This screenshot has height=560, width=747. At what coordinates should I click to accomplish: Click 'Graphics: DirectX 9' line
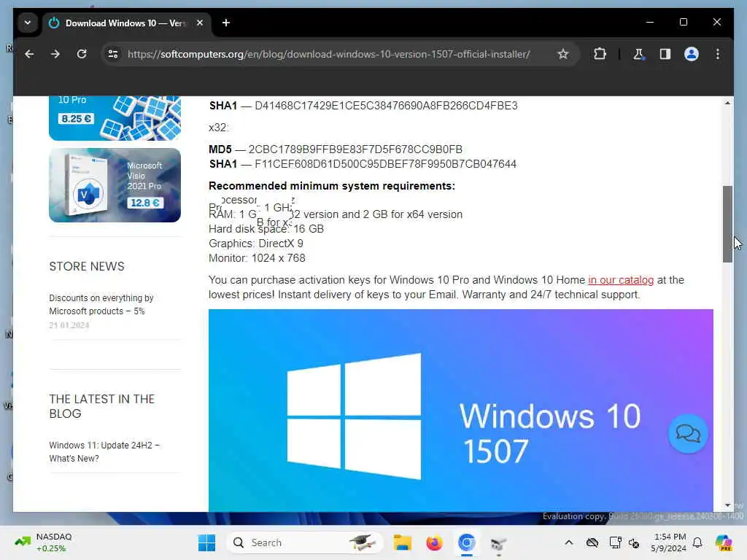(256, 244)
